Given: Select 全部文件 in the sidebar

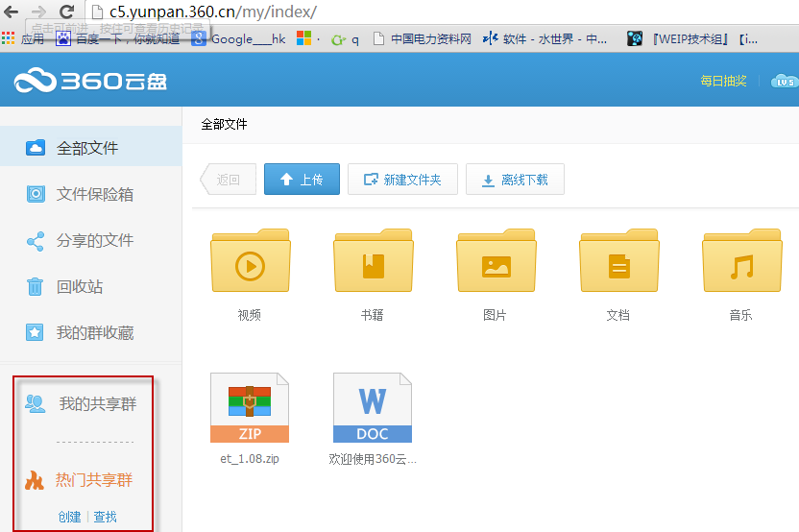Looking at the screenshot, I should pos(90,148).
